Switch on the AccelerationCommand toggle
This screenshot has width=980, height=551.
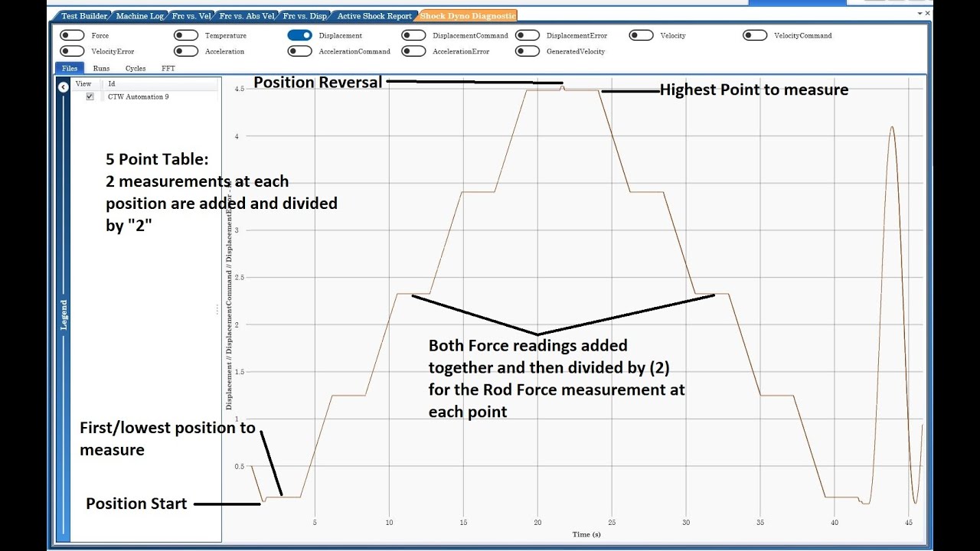click(x=300, y=51)
